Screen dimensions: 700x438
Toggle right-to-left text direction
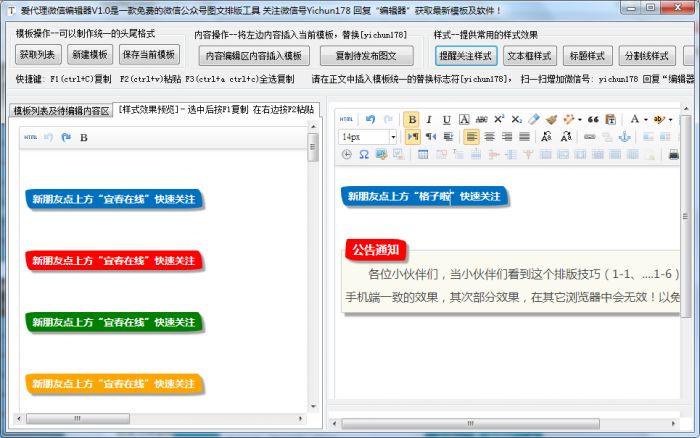pyautogui.click(x=431, y=137)
